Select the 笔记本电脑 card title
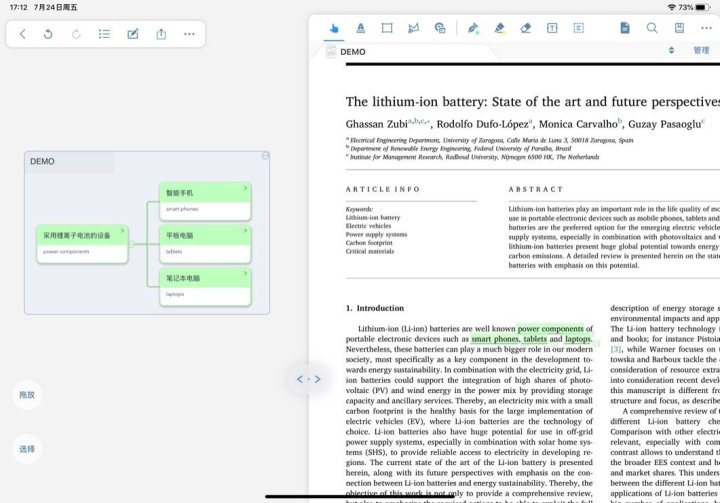 183,278
